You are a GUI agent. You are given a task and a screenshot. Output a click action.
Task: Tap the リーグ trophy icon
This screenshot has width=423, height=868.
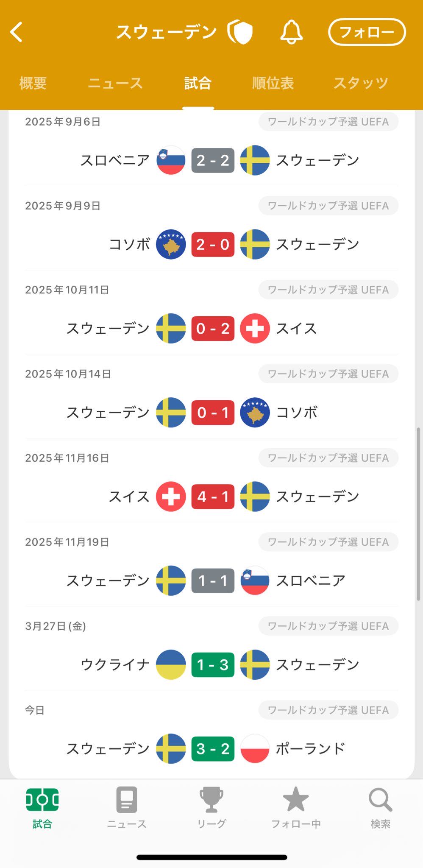211,800
